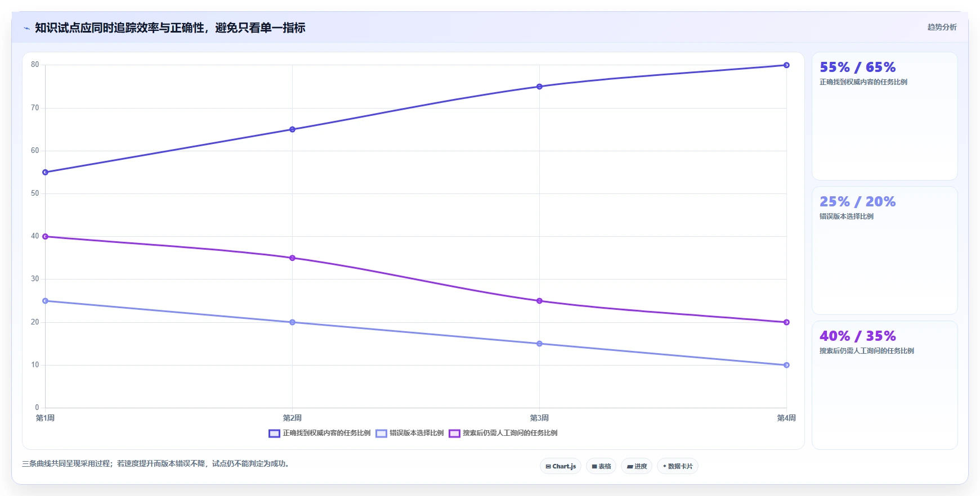Click the 第1周 data point at value 40

(x=46, y=237)
